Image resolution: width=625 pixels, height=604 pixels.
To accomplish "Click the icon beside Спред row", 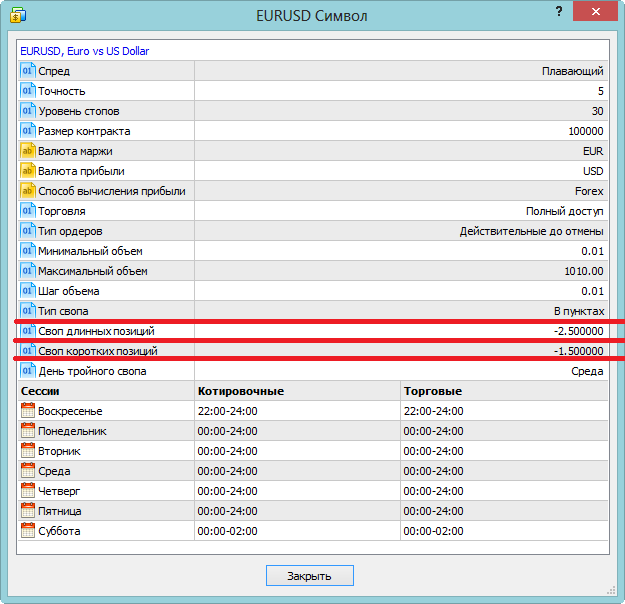I will (x=28, y=71).
